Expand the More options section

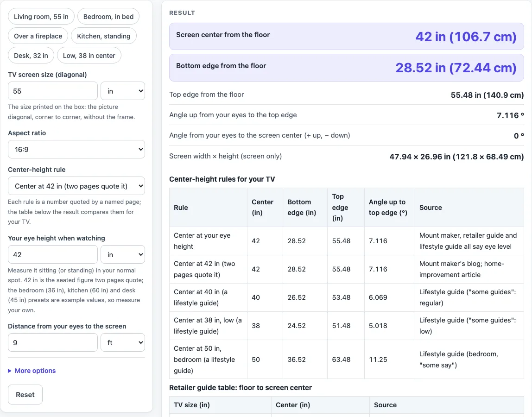point(32,371)
